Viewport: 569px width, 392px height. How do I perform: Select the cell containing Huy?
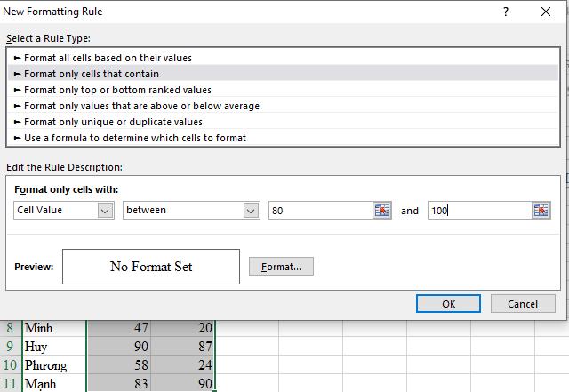tap(53, 347)
